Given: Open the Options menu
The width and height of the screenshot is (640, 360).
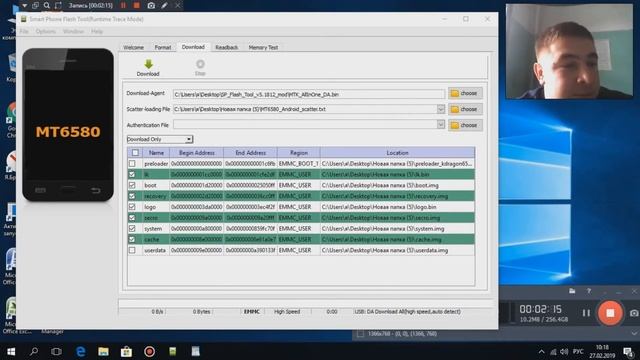Looking at the screenshot, I should click(x=46, y=31).
